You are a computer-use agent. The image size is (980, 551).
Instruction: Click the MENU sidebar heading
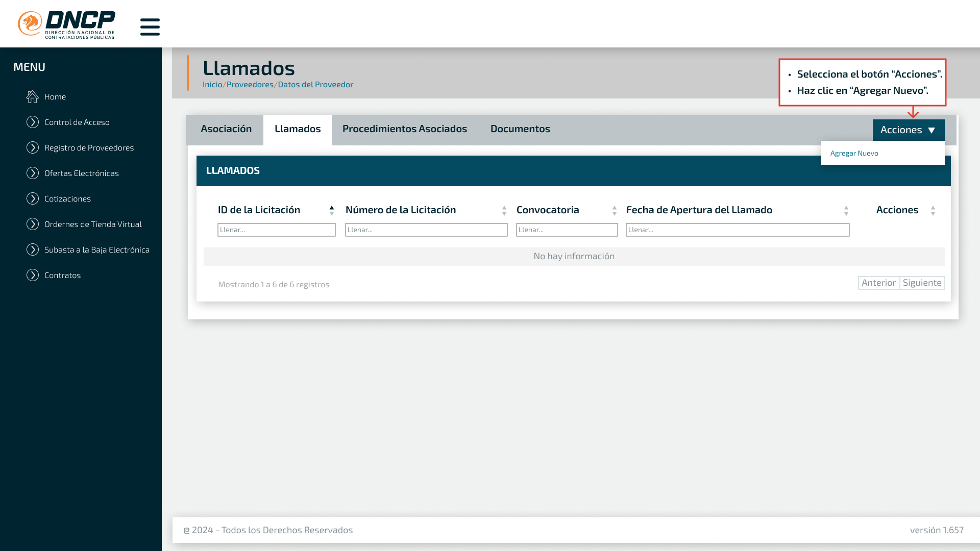[x=29, y=67]
